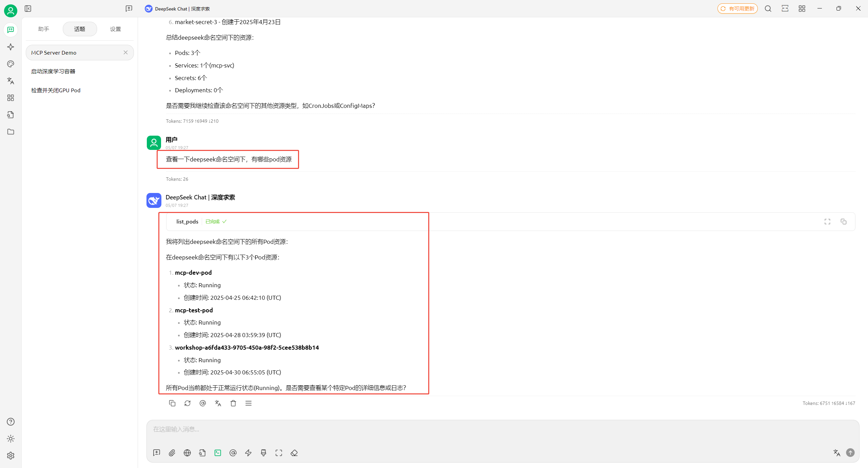Click the mcp-dev-pod list item
The image size is (868, 468).
point(193,273)
